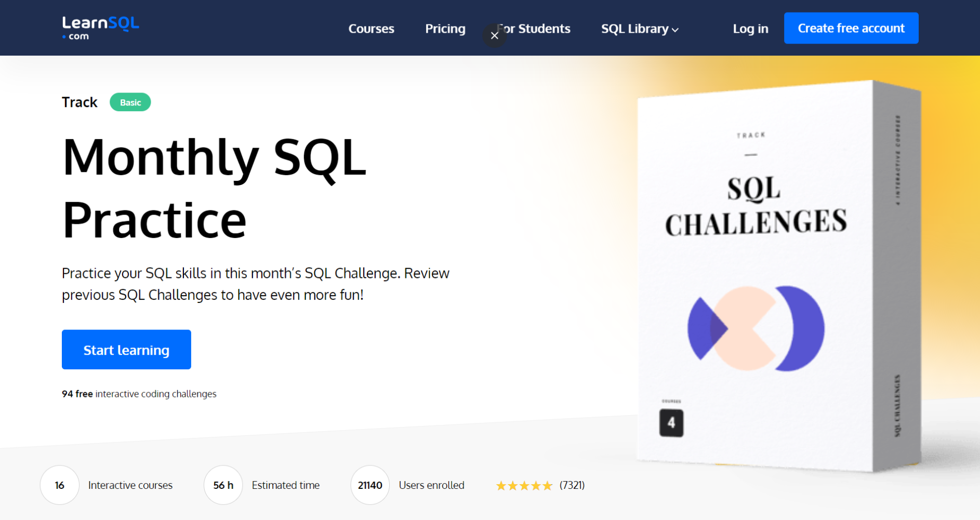980x520 pixels.
Task: Click the 16 interactive courses circle
Action: pos(60,485)
